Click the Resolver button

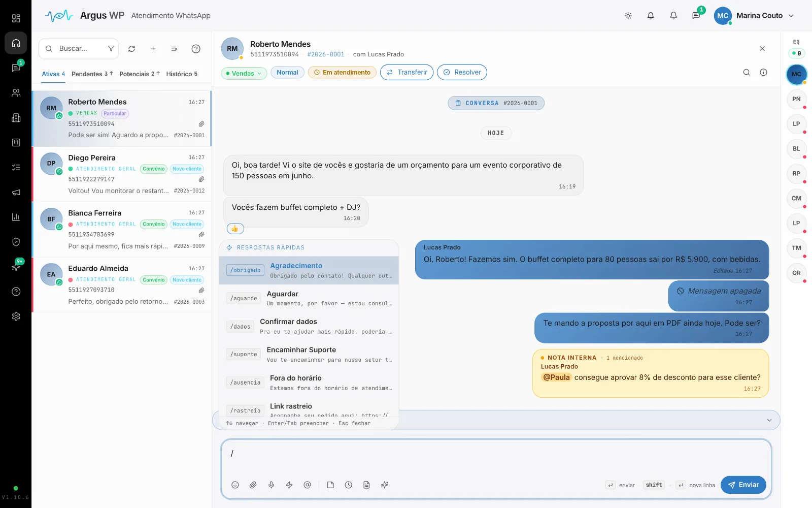coord(462,73)
